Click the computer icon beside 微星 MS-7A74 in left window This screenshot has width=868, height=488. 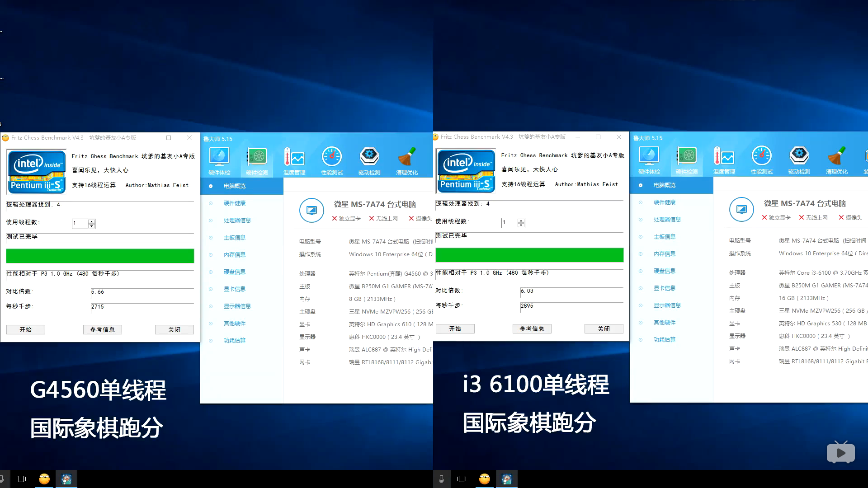pos(311,210)
